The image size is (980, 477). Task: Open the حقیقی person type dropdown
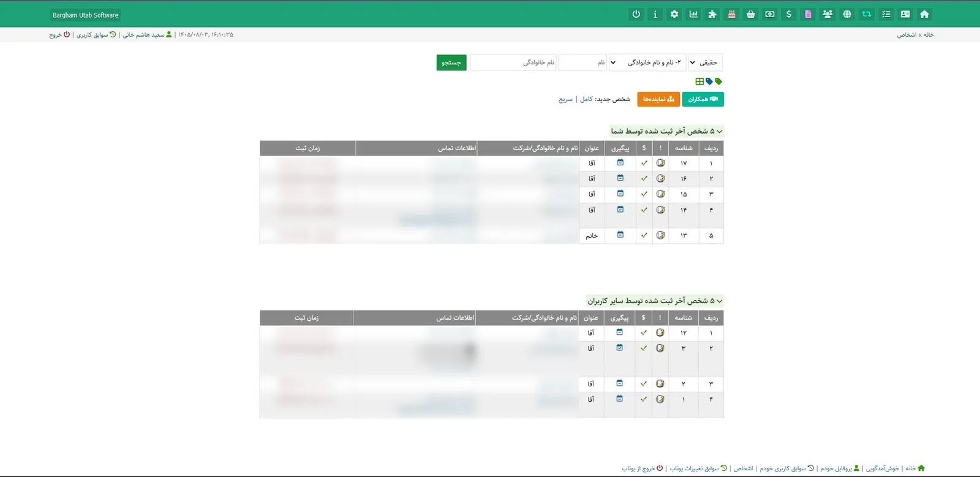pyautogui.click(x=705, y=62)
